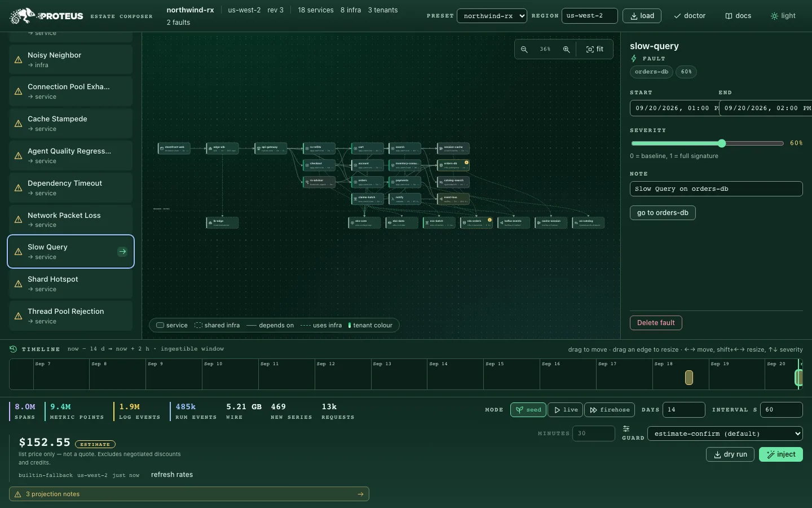This screenshot has width=812, height=508.
Task: Click the REGION input field
Action: click(590, 16)
